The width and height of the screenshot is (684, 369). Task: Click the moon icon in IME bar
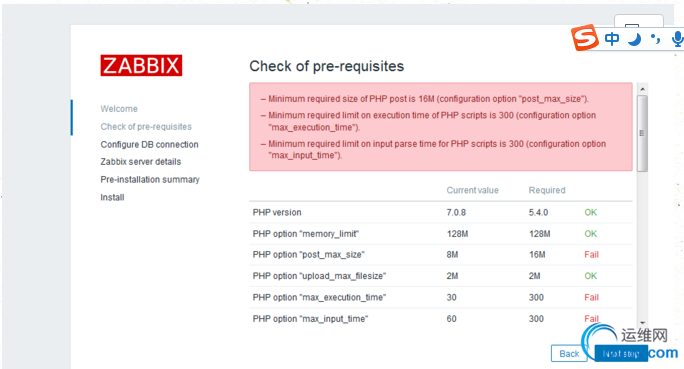(635, 39)
